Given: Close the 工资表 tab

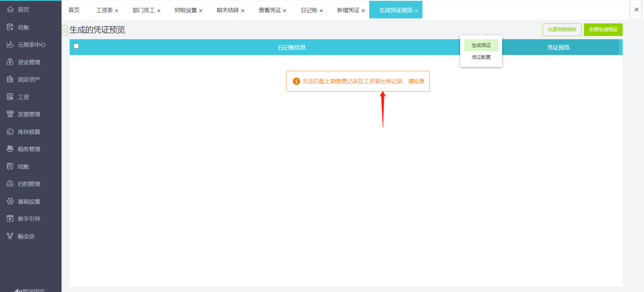Looking at the screenshot, I should pyautogui.click(x=117, y=11).
